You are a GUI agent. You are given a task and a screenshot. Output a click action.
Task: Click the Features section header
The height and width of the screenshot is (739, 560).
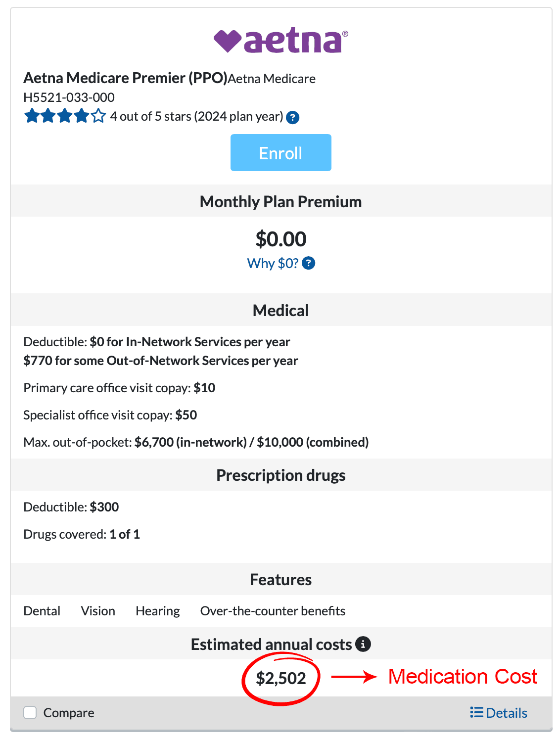pos(280,580)
